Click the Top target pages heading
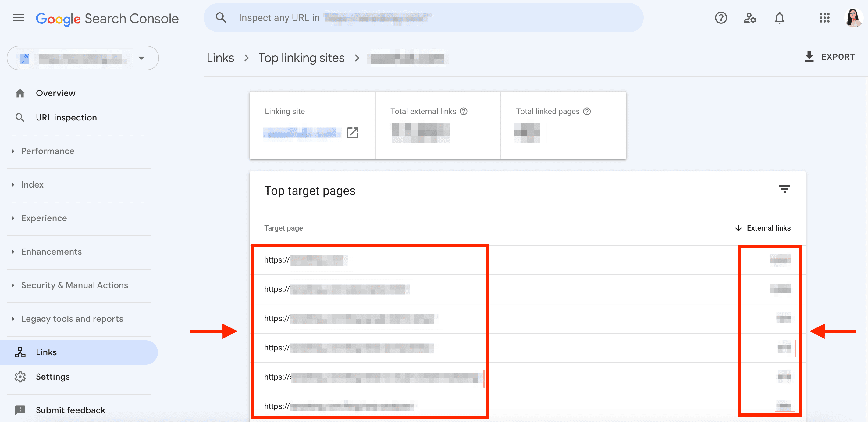Viewport: 868px width, 422px height. point(310,191)
